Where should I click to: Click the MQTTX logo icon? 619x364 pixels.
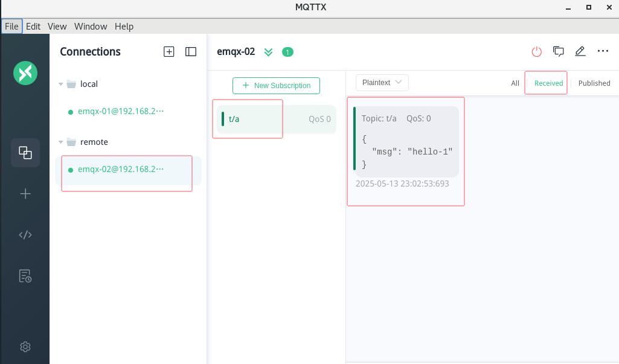25,73
